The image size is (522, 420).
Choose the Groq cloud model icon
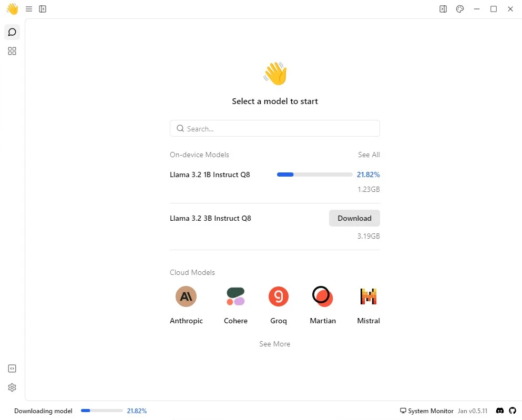click(x=279, y=296)
